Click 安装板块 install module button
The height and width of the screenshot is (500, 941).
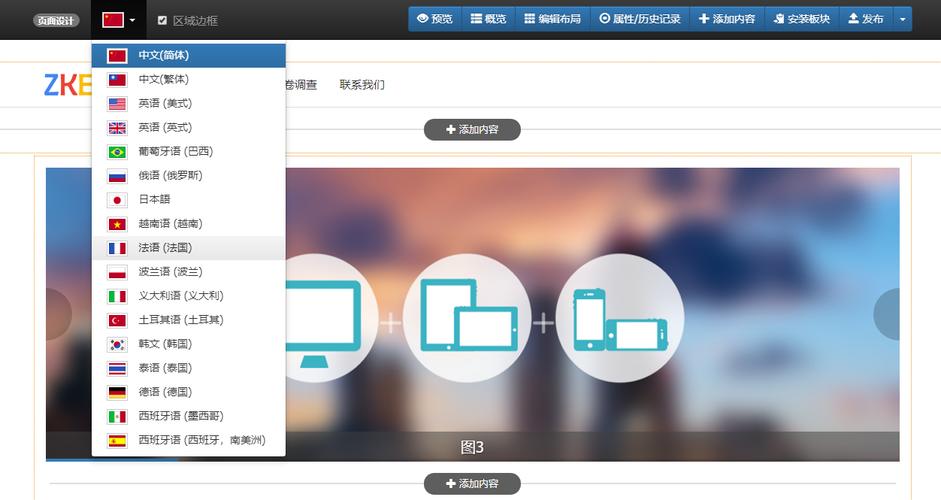pos(802,19)
